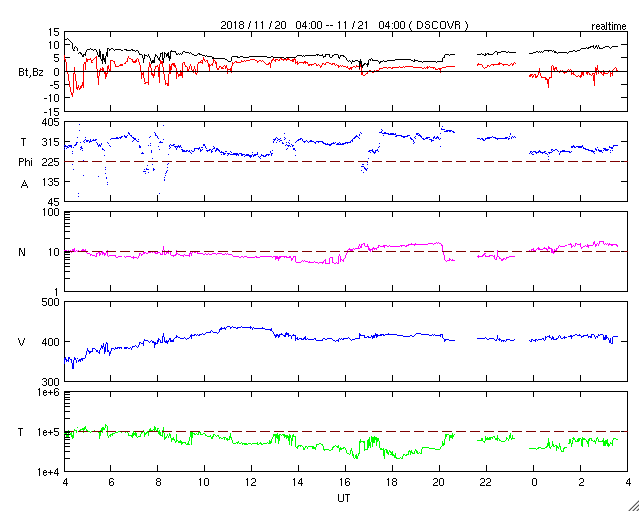
Task: Click the "18" hour label on the UT axis
Action: point(392,482)
